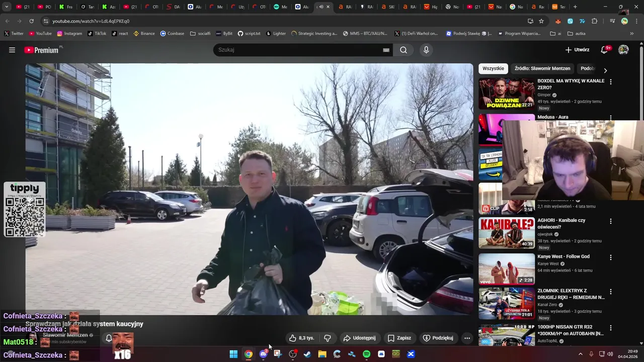Open options for 1000HP NISSAN GTR video

pyautogui.click(x=611, y=328)
